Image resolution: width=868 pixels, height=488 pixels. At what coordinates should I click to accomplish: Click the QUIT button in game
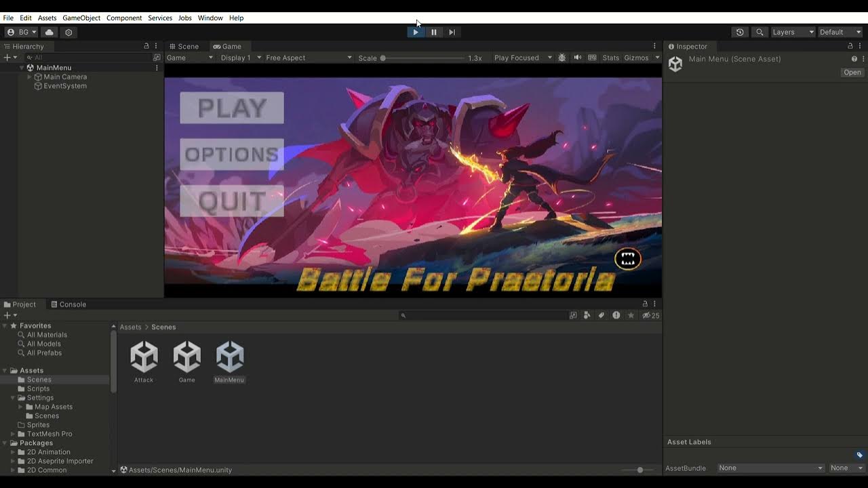click(x=232, y=201)
